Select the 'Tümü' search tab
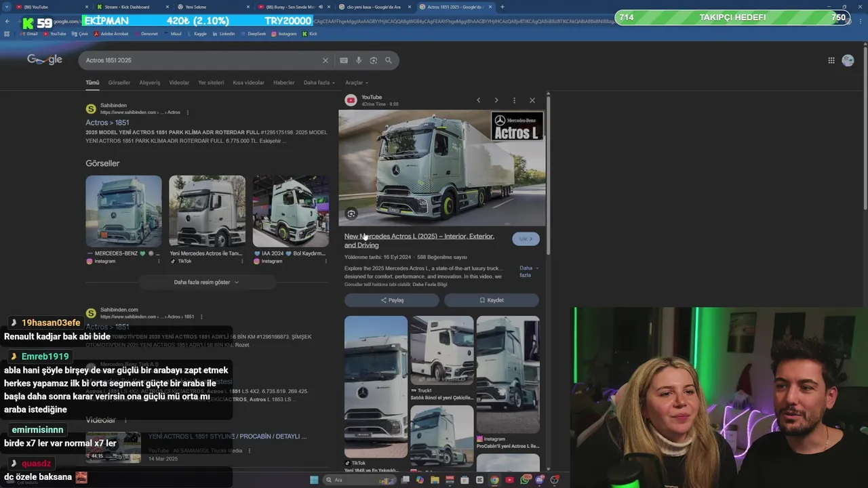868x488 pixels. coord(92,83)
